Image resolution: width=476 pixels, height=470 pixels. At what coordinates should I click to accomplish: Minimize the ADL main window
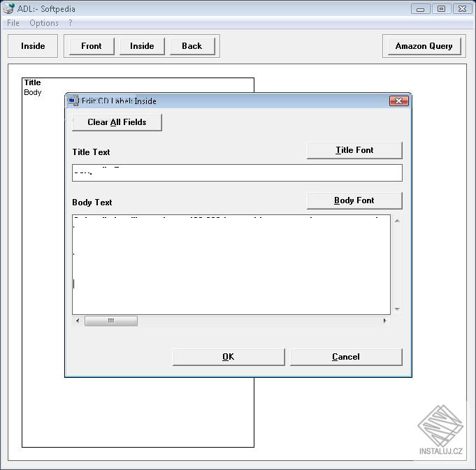(421, 9)
